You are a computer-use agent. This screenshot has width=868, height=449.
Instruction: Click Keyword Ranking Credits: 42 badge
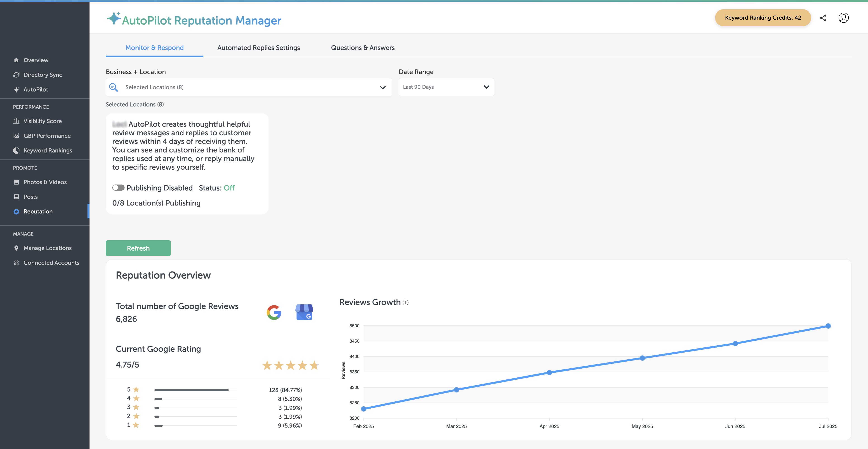coord(763,18)
